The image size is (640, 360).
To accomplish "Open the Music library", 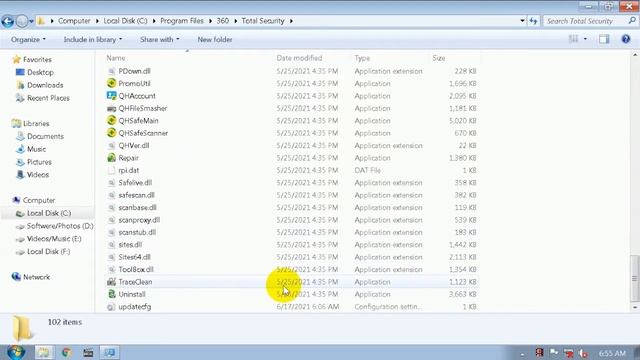I will tap(36, 149).
